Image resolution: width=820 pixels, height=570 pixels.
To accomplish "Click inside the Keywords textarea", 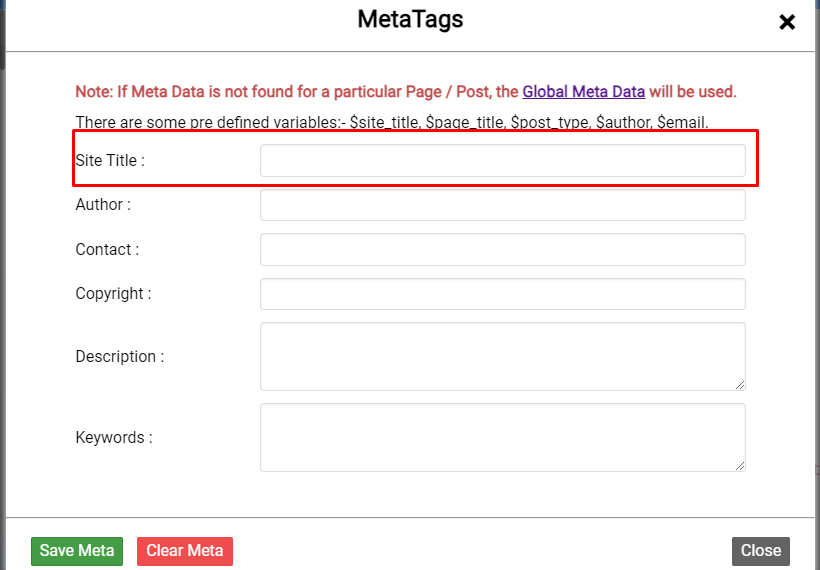I will click(503, 438).
